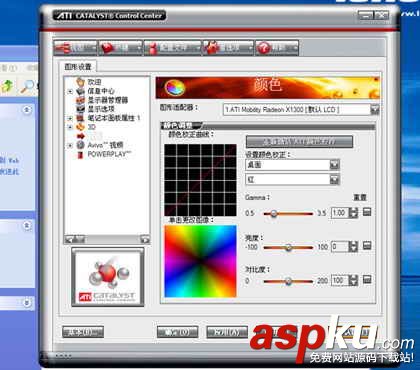Open the Profiles toolbar button with person icon

(x=173, y=48)
